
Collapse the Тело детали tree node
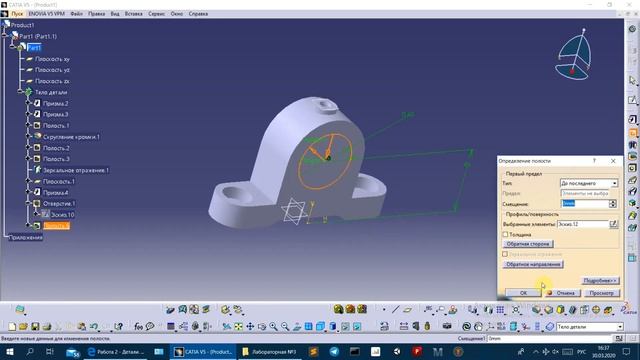point(20,92)
